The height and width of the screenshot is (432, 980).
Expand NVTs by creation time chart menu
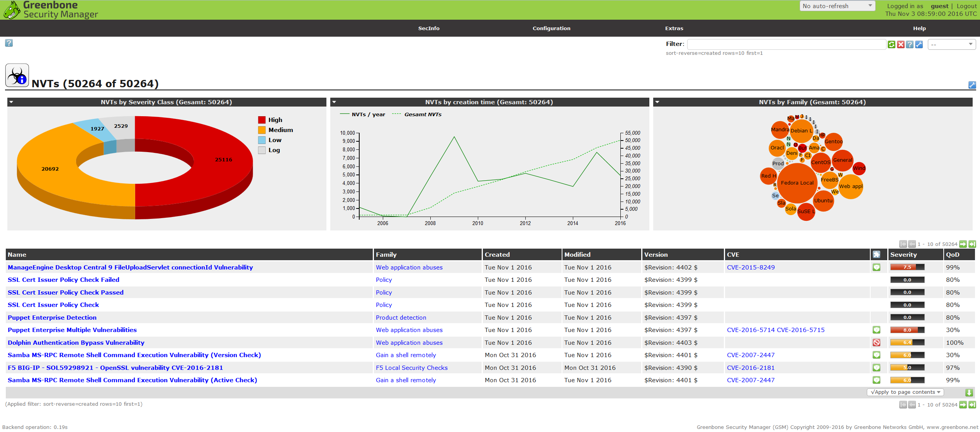pos(334,102)
